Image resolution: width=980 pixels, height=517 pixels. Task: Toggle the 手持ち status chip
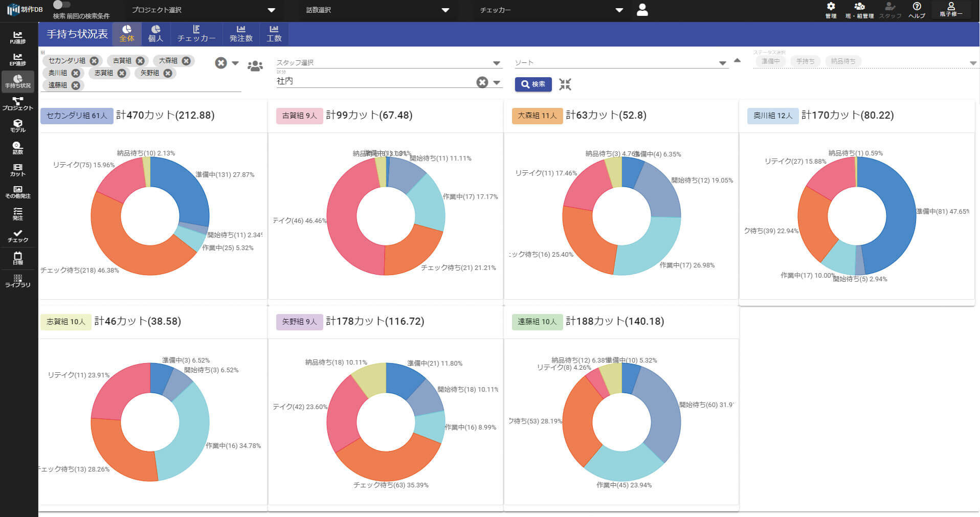[805, 61]
